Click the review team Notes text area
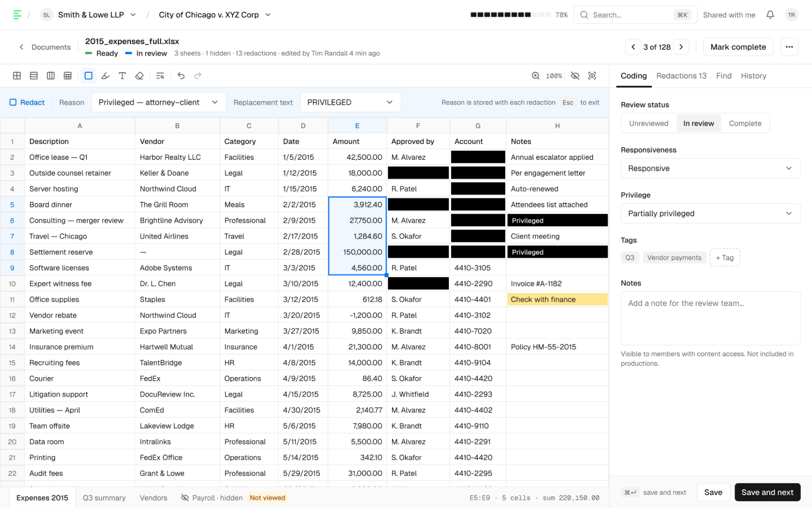Screen dimensions: 812x508 pyautogui.click(x=710, y=318)
